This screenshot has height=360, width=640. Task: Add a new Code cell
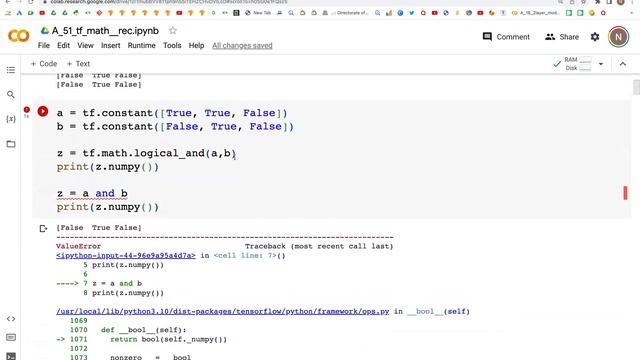[44, 64]
